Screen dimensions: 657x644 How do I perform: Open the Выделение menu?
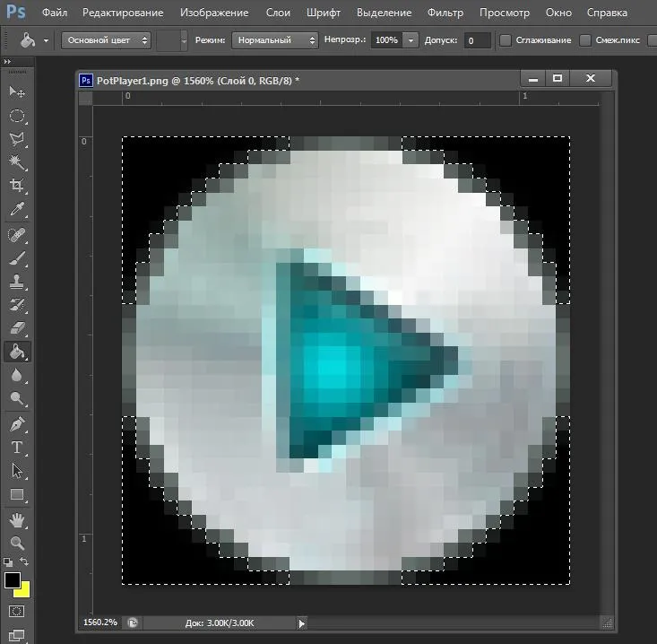[x=384, y=13]
